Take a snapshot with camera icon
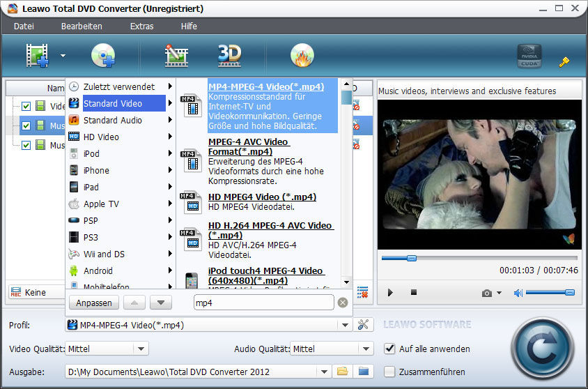 point(487,293)
